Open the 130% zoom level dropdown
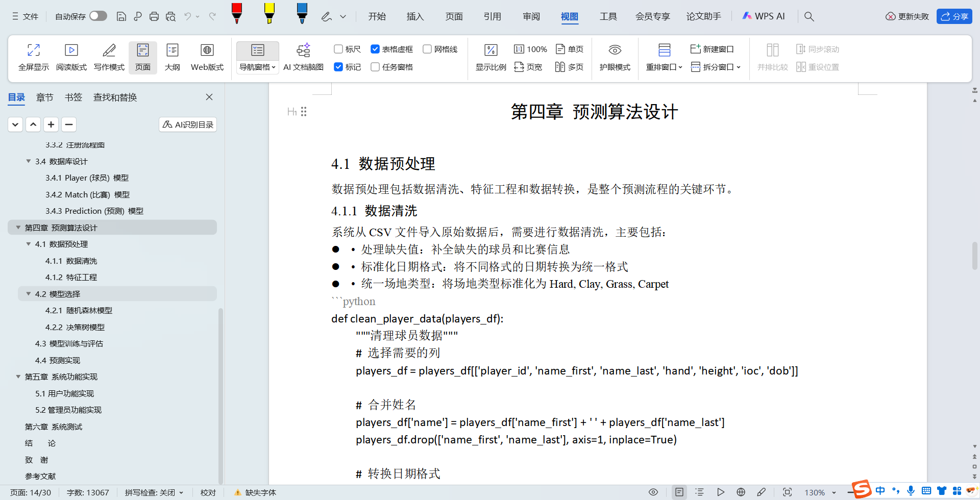Screen dimensions: 980x500 (x=834, y=493)
